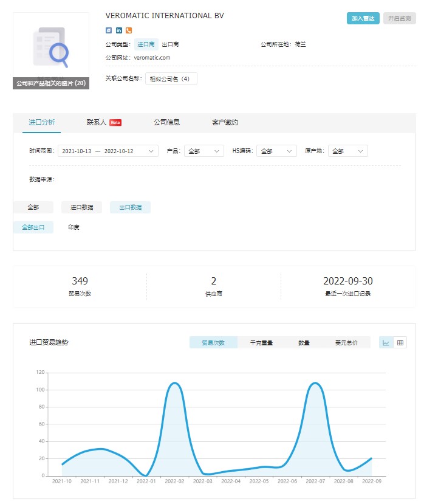The image size is (424, 504).
Task: Select 进口数据 data source option
Action: (x=81, y=207)
